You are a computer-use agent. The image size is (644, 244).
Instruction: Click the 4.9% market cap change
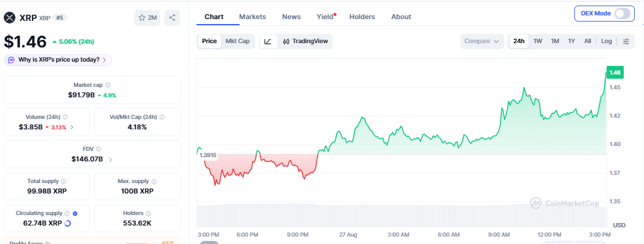(x=107, y=96)
